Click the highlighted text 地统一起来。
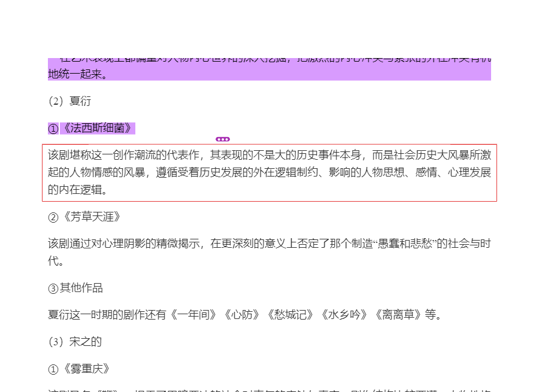The height and width of the screenshot is (392, 539). pos(78,74)
